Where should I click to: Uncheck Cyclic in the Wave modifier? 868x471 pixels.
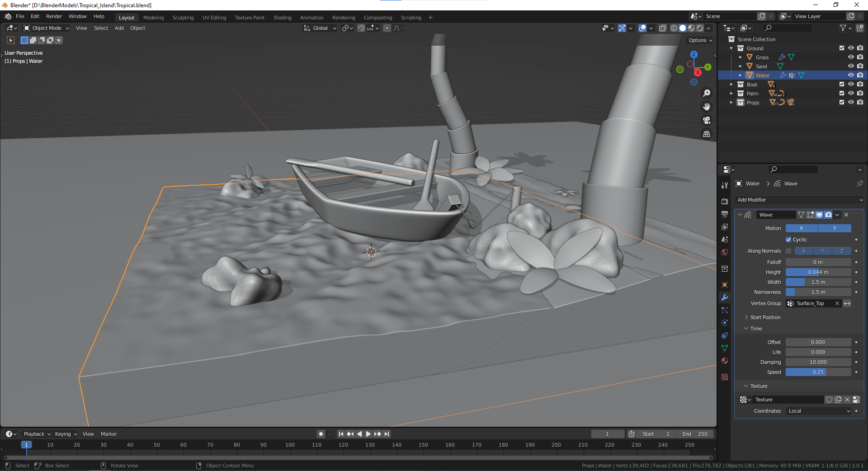pyautogui.click(x=788, y=240)
